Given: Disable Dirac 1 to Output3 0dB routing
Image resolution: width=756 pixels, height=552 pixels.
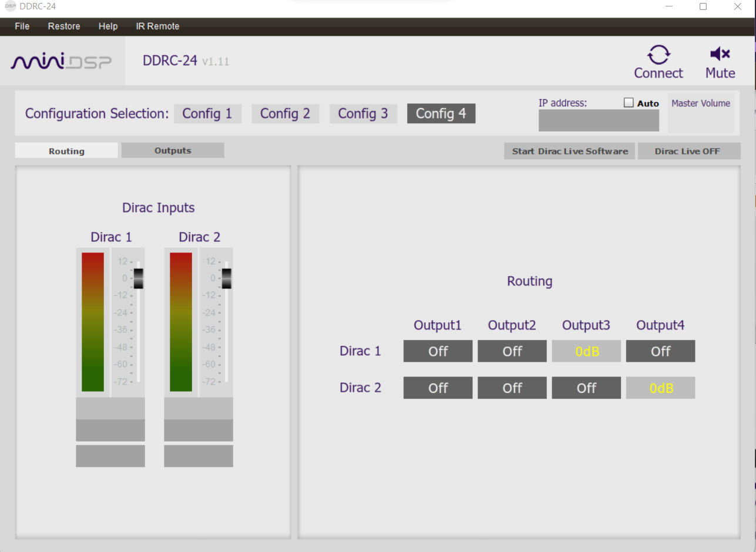Looking at the screenshot, I should coord(586,351).
